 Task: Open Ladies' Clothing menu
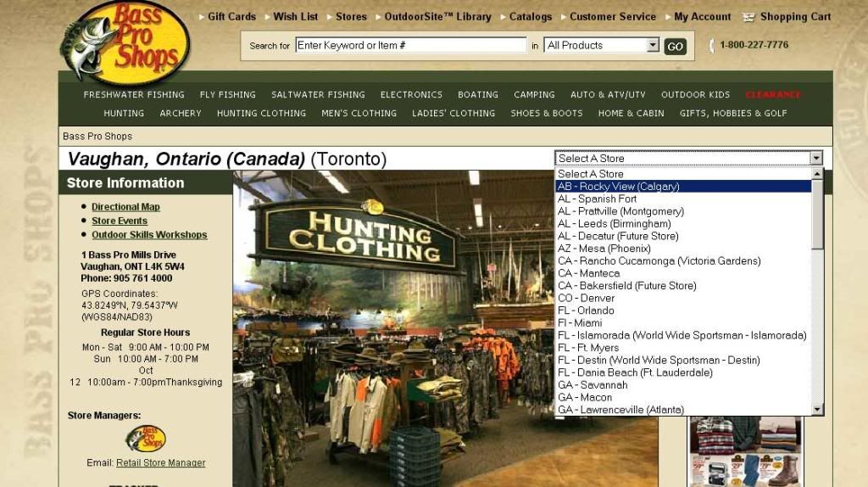(x=453, y=113)
